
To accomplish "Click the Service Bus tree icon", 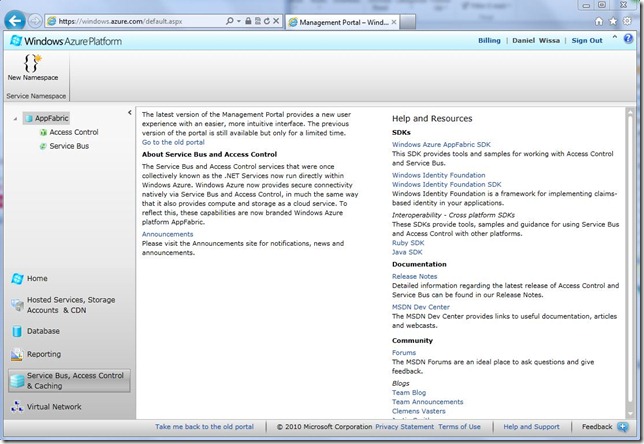I will click(x=43, y=146).
